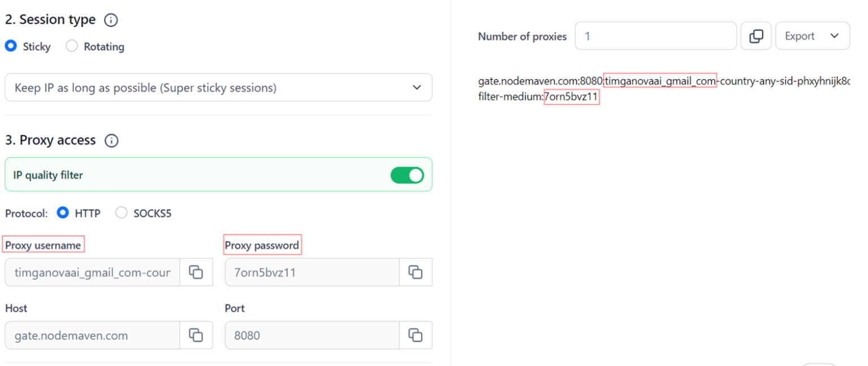The image size is (868, 366).
Task: Open the Proxy access info tooltip
Action: [111, 141]
